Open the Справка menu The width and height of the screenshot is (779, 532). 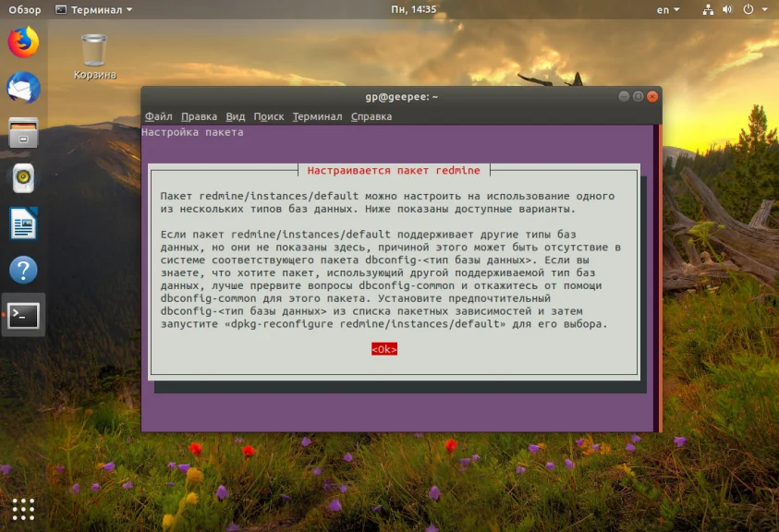click(371, 116)
